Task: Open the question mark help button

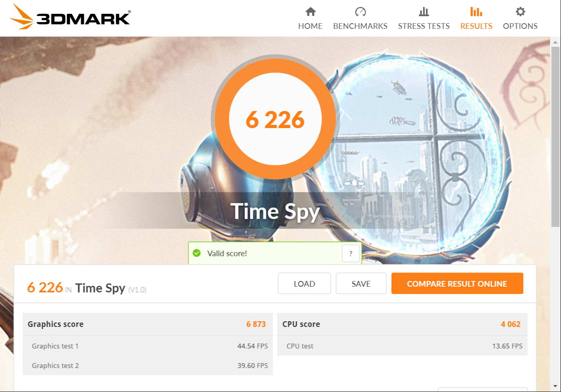Action: coord(351,253)
